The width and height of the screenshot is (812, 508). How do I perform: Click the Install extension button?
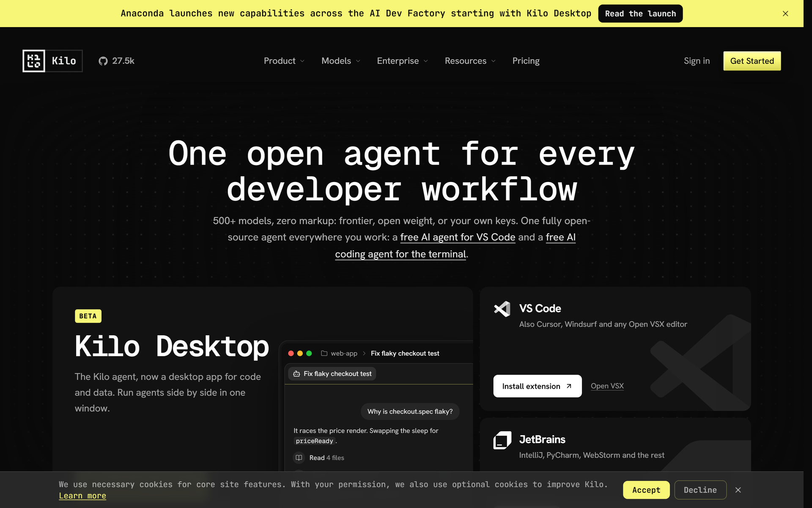point(537,386)
